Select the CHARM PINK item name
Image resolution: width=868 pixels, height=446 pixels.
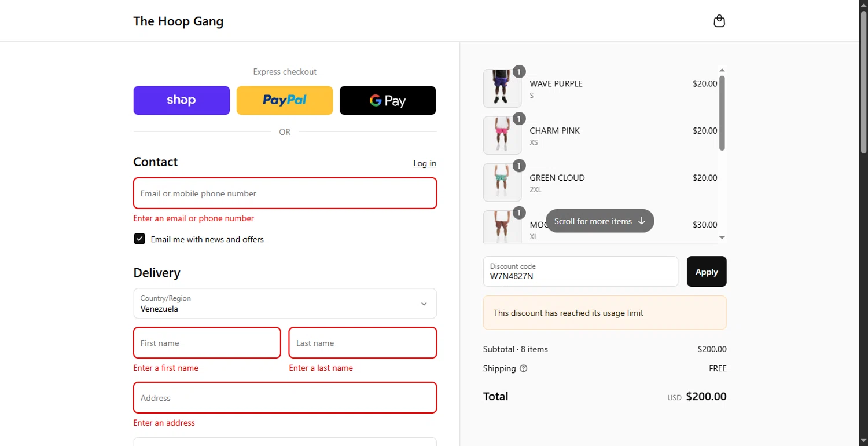tap(554, 130)
